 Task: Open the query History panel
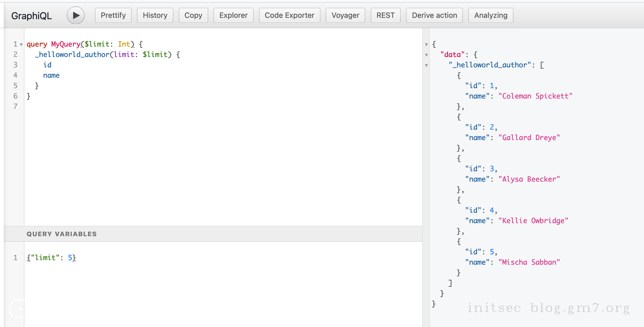(155, 15)
